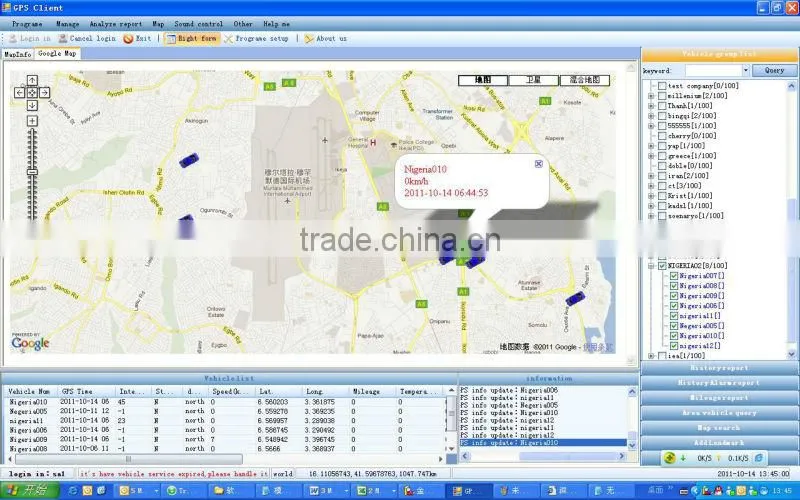
Task: Click the green circular network monitor icon
Action: click(x=669, y=458)
